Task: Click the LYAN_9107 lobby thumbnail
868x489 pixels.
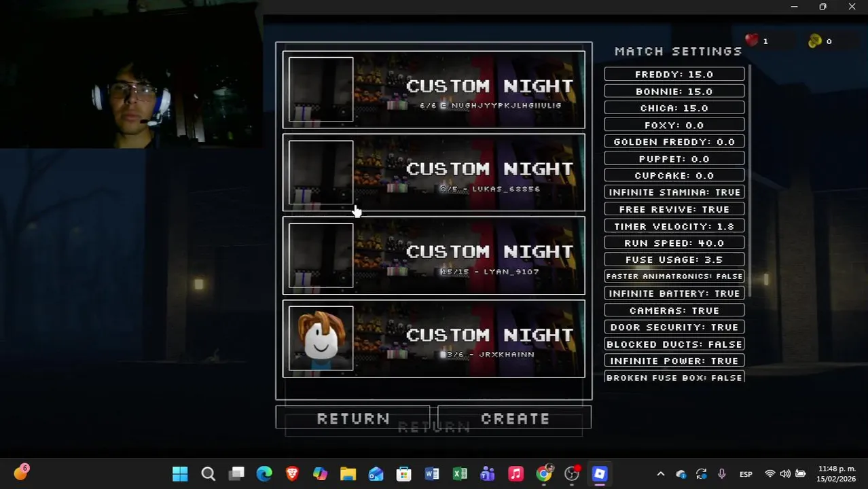Action: point(321,255)
